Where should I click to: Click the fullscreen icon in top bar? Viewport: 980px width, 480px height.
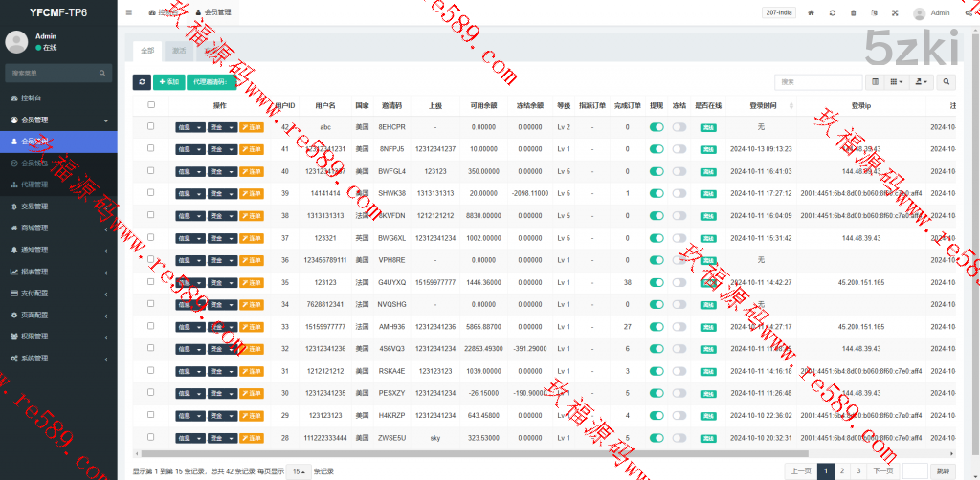pos(895,12)
